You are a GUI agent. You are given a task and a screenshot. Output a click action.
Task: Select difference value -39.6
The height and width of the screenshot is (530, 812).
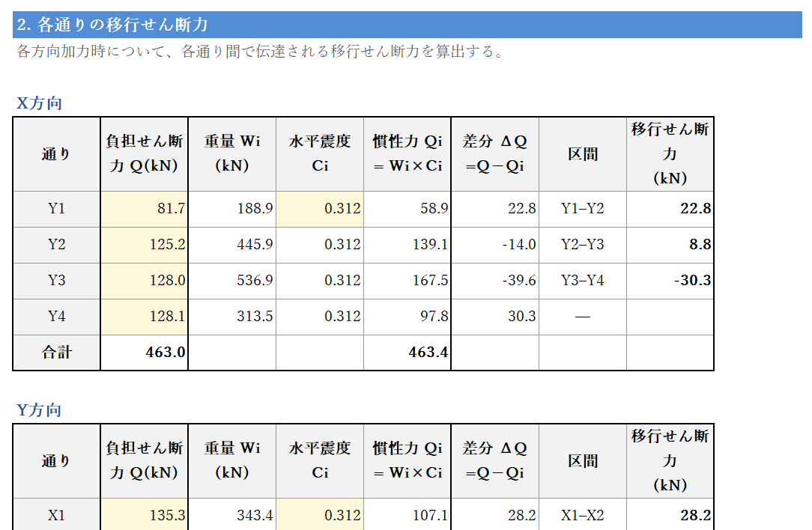tap(495, 281)
